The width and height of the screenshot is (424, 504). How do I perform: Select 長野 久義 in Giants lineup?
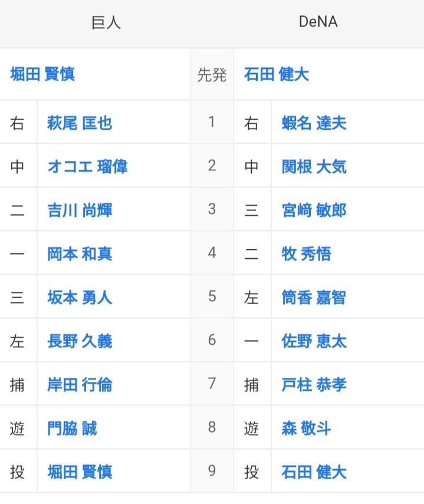pyautogui.click(x=80, y=341)
